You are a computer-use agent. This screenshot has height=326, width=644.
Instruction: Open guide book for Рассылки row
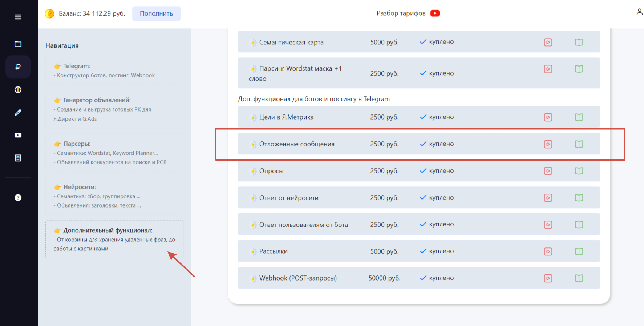coord(579,251)
